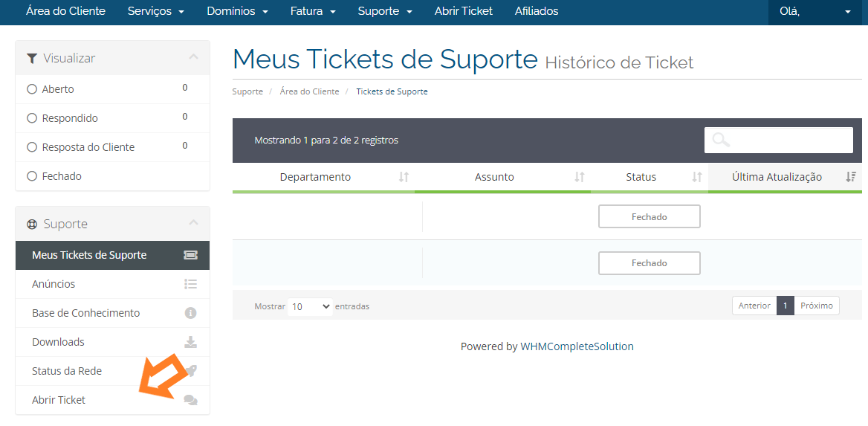Select the Aberto filter radio button
Viewport: 868px width, 426px height.
pyautogui.click(x=31, y=89)
